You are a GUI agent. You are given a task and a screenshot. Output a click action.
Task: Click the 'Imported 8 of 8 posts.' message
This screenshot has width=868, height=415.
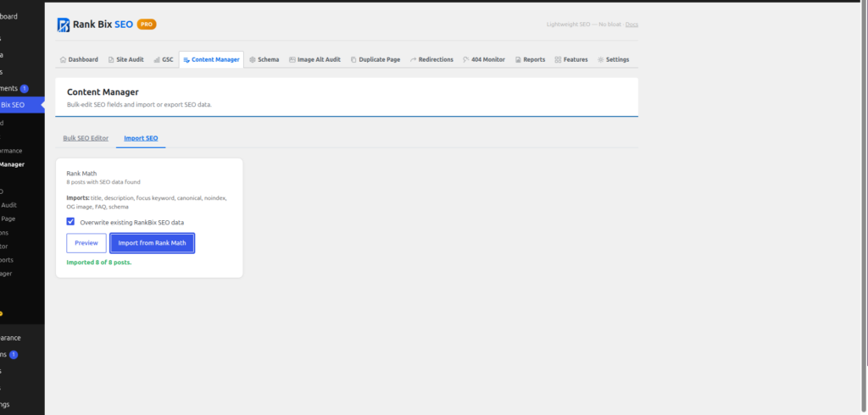coord(99,263)
